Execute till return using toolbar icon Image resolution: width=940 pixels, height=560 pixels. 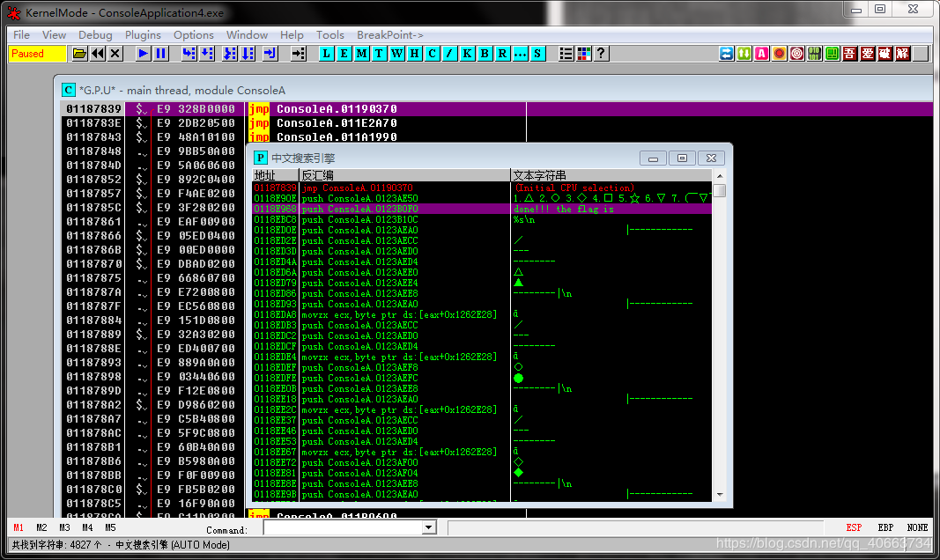click(270, 54)
